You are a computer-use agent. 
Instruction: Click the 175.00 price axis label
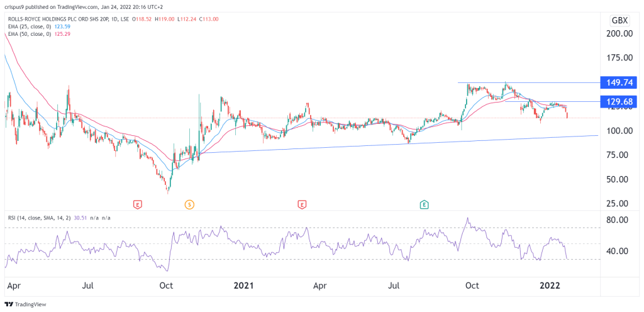tap(619, 58)
